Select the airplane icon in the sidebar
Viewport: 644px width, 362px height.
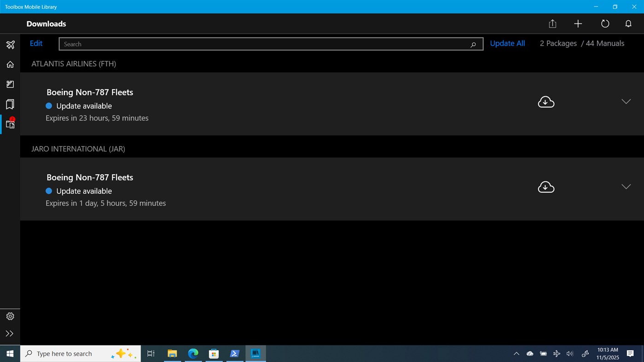tap(10, 44)
